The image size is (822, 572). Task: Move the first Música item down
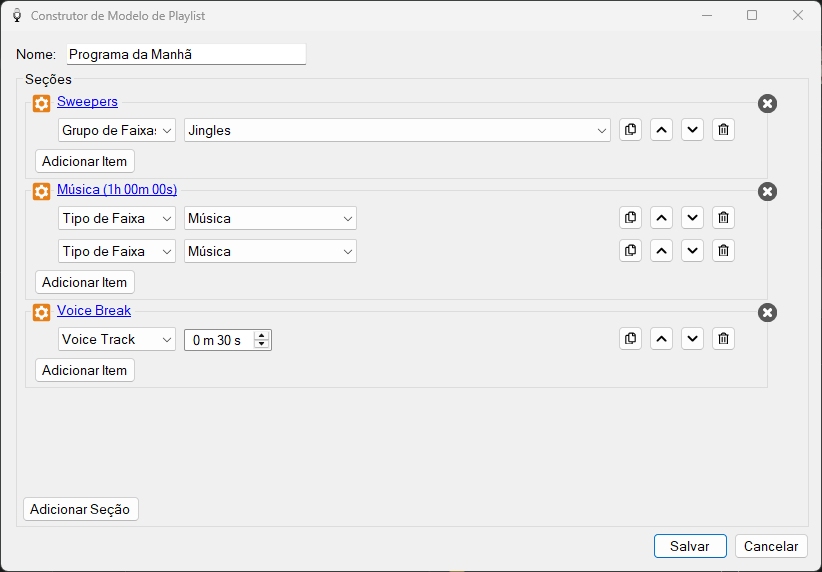click(692, 218)
